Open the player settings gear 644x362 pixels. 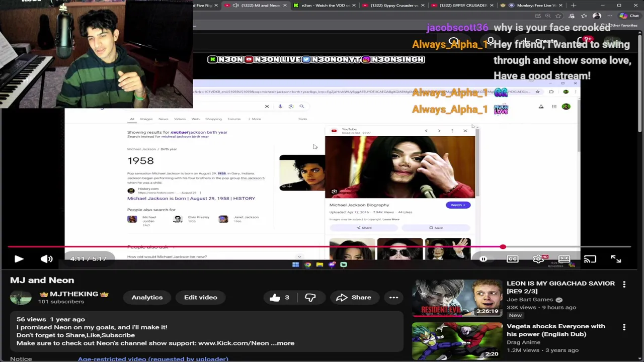[538, 259]
